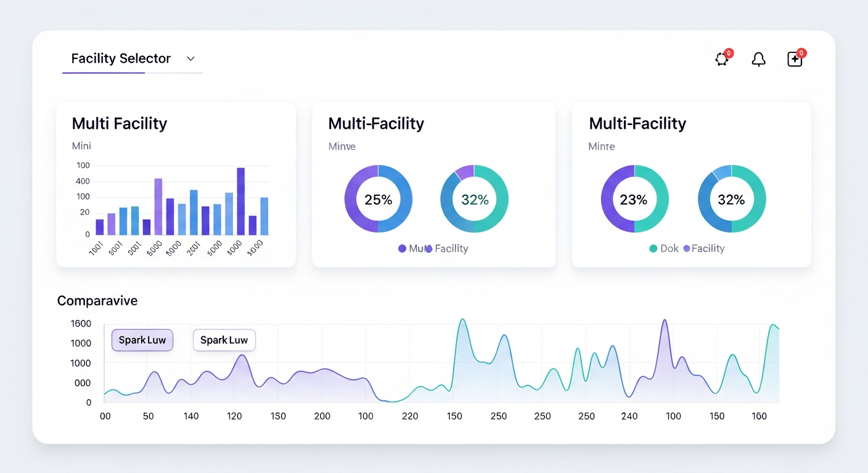This screenshot has height=473, width=868.
Task: Toggle the Dok legend dot
Action: (653, 249)
